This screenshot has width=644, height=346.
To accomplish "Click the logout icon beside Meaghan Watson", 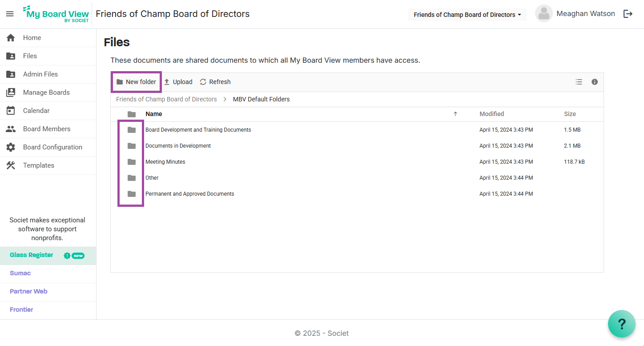I will click(628, 14).
